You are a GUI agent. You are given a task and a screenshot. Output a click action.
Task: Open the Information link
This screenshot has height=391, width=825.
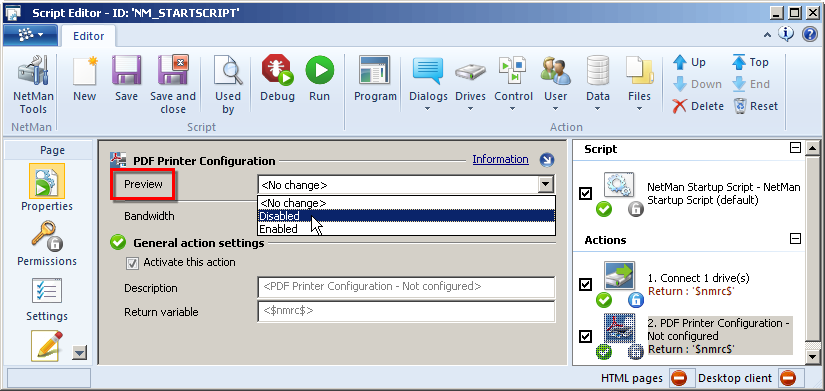(x=500, y=159)
